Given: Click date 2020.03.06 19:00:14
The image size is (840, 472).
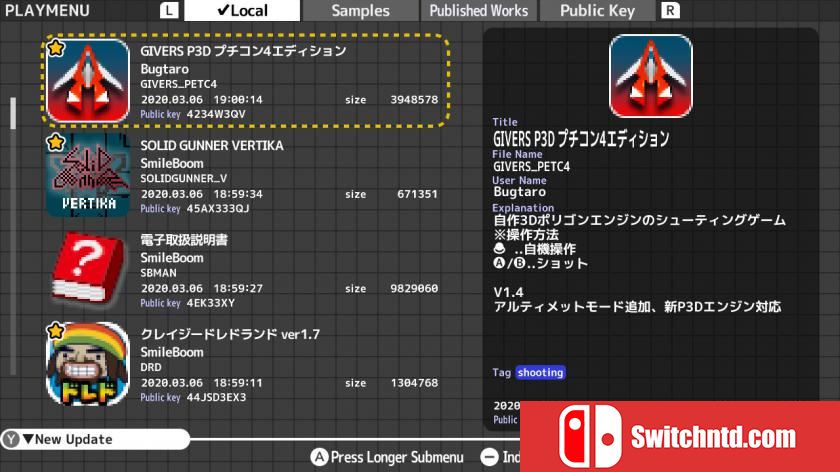Looking at the screenshot, I should [x=201, y=100].
